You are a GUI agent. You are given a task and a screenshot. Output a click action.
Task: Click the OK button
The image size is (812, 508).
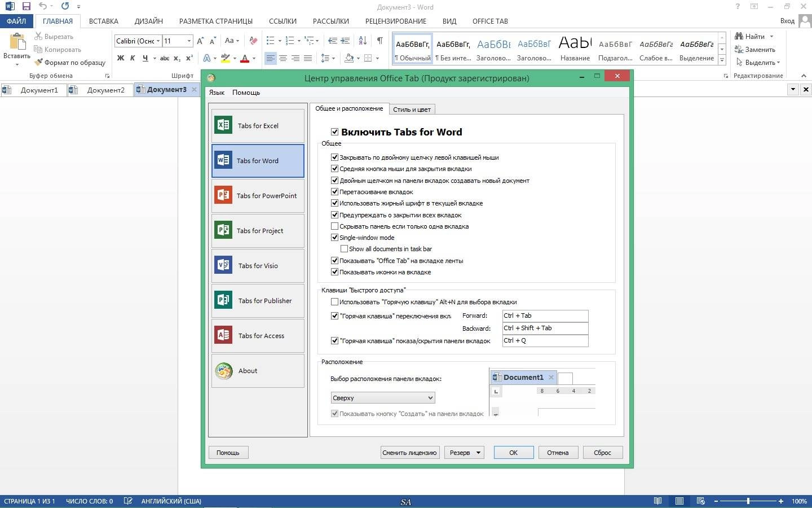pos(514,452)
